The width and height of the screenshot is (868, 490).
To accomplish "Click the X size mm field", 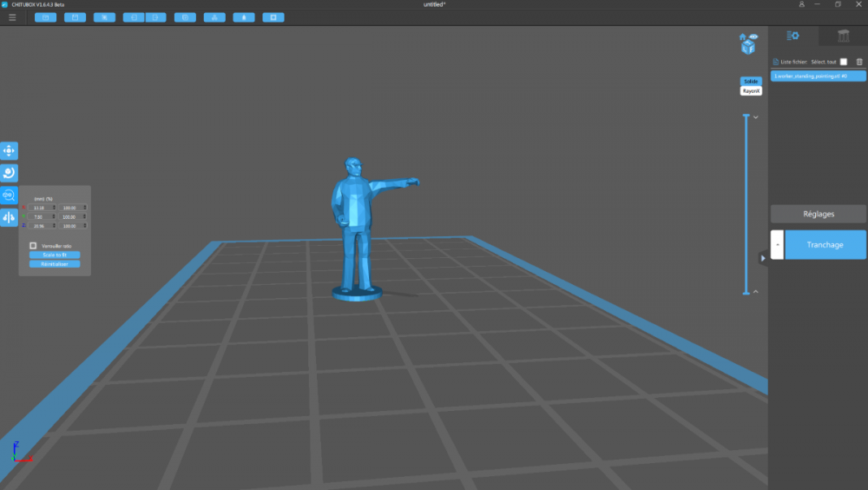I will coord(40,208).
